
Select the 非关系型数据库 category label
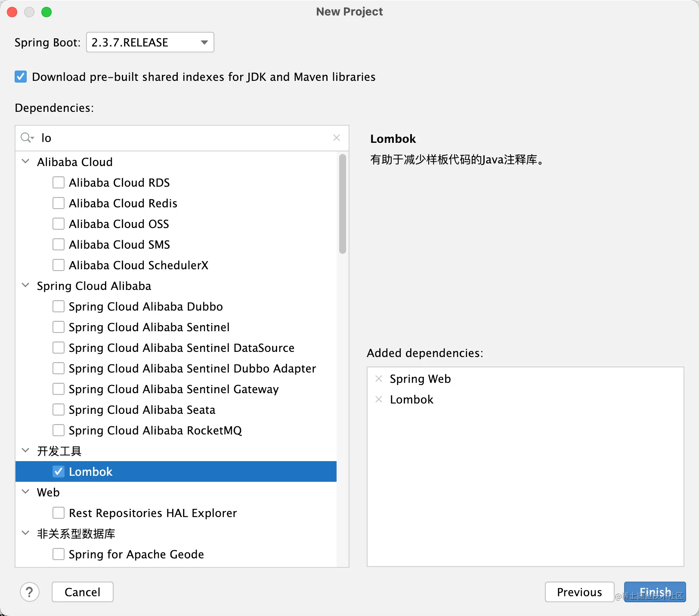(x=76, y=533)
